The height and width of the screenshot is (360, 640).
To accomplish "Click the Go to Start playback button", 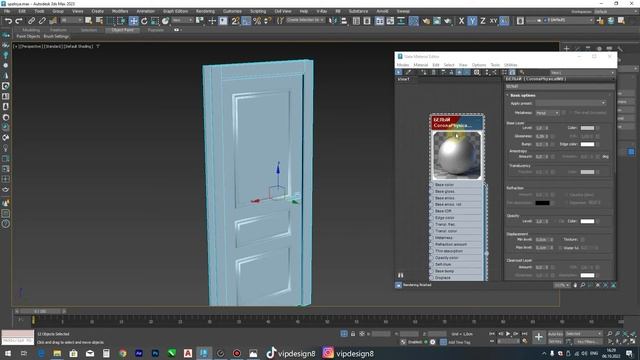I will 492,334.
